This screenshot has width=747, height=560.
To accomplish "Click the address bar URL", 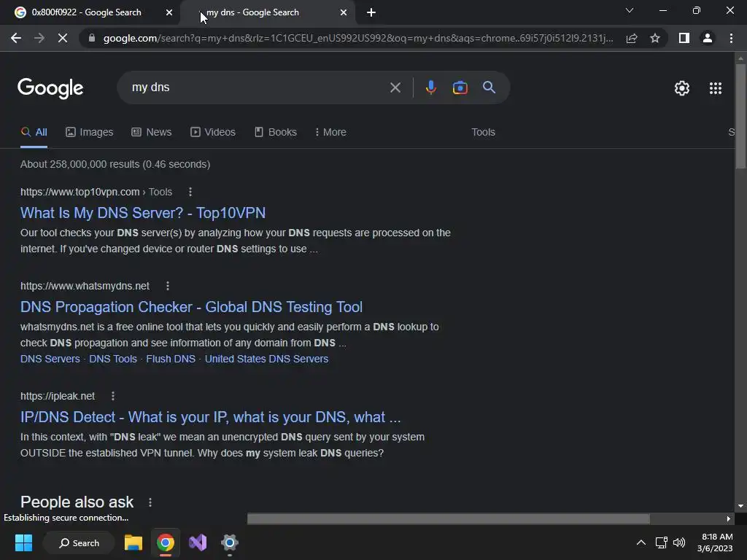I will [x=358, y=38].
